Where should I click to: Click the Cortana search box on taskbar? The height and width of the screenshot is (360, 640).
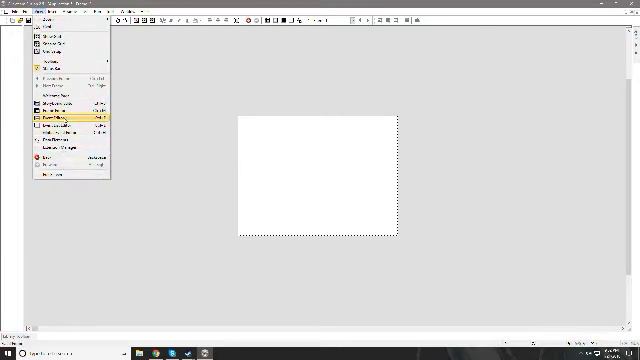click(x=73, y=353)
